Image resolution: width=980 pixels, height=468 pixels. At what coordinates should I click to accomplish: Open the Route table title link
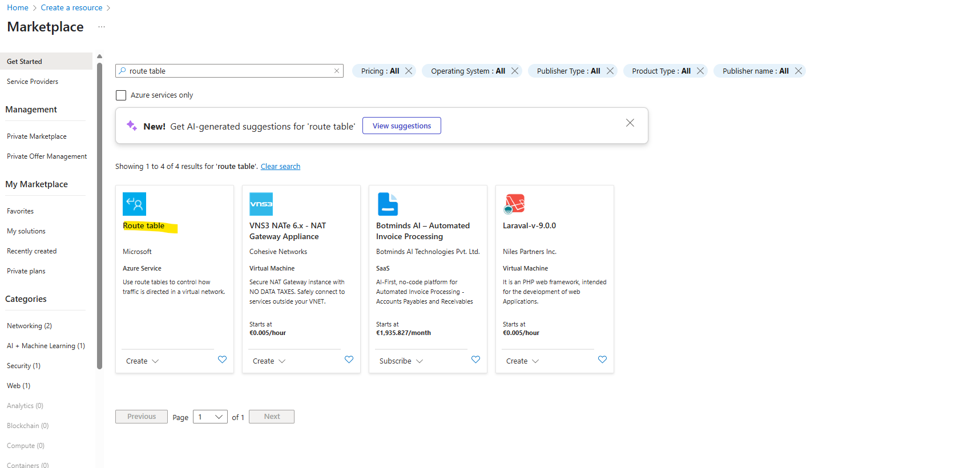[x=144, y=226]
